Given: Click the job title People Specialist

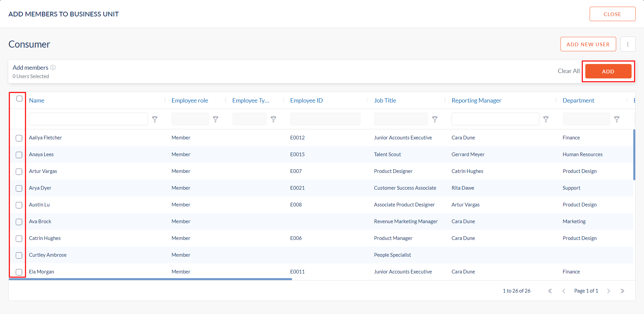Looking at the screenshot, I should pyautogui.click(x=392, y=255).
